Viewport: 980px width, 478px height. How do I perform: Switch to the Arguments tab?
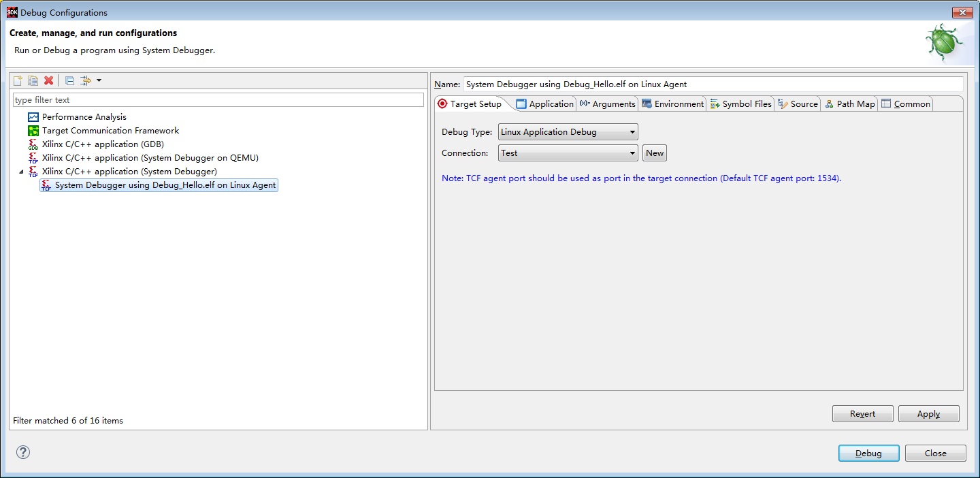(607, 103)
